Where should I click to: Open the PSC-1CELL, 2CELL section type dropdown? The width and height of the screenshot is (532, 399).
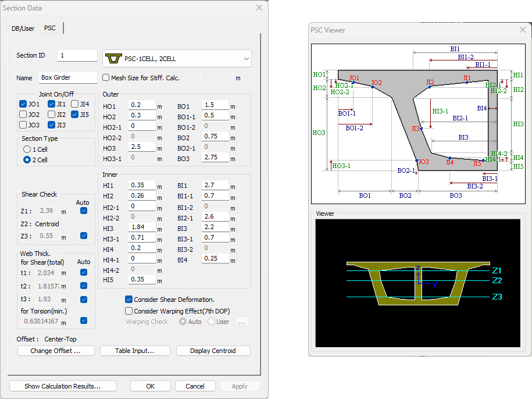tap(246, 58)
